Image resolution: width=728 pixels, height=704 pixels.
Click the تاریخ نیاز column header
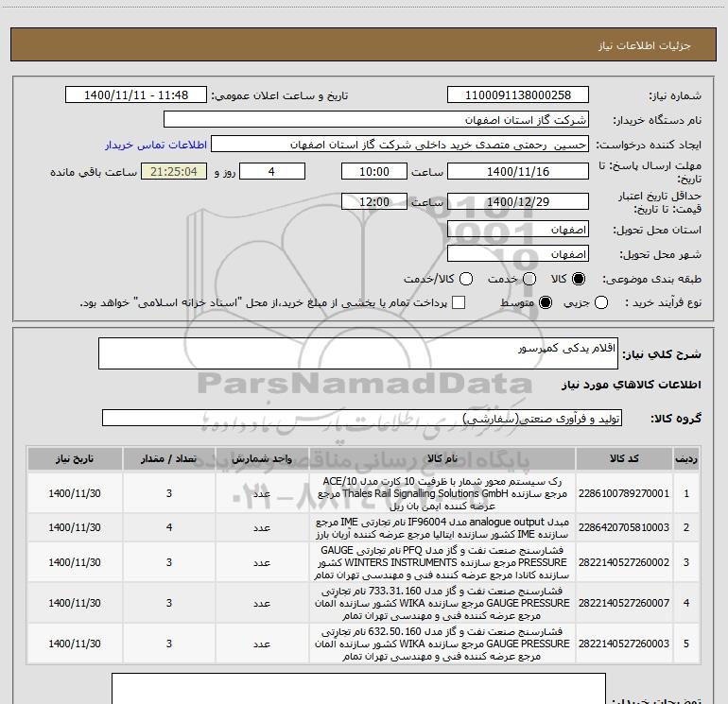pos(75,459)
